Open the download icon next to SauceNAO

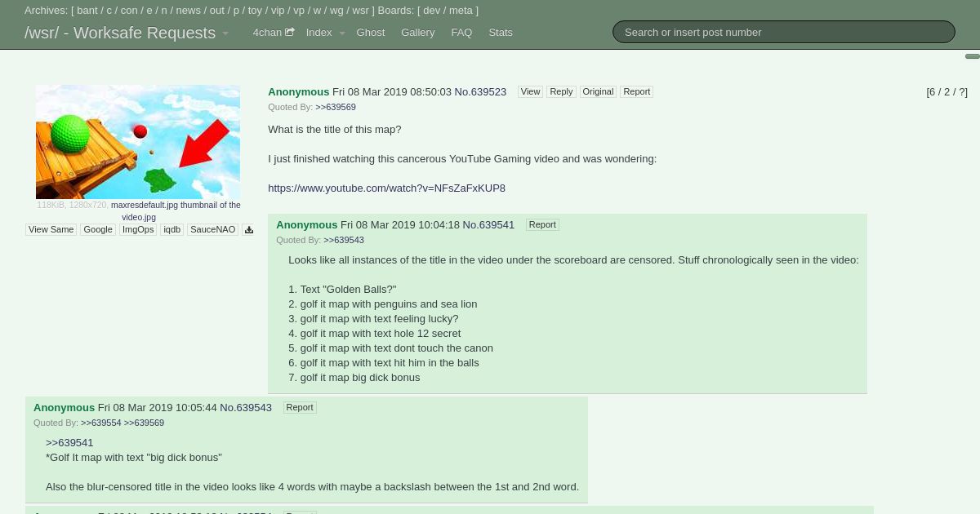point(249,230)
